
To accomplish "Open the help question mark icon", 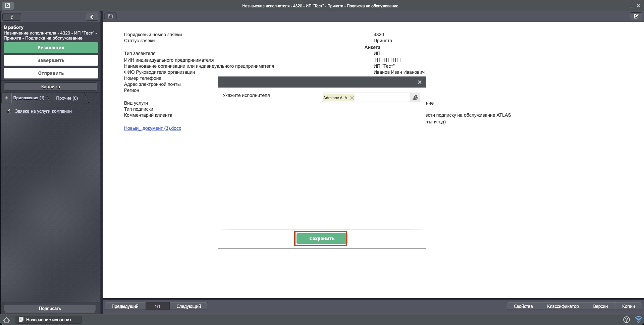I will [626, 320].
